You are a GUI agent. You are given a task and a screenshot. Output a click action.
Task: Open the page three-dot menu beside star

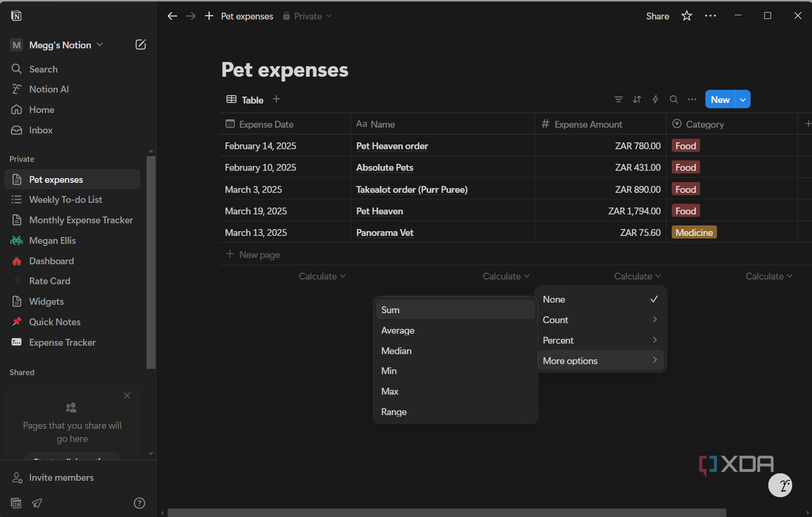coord(710,16)
